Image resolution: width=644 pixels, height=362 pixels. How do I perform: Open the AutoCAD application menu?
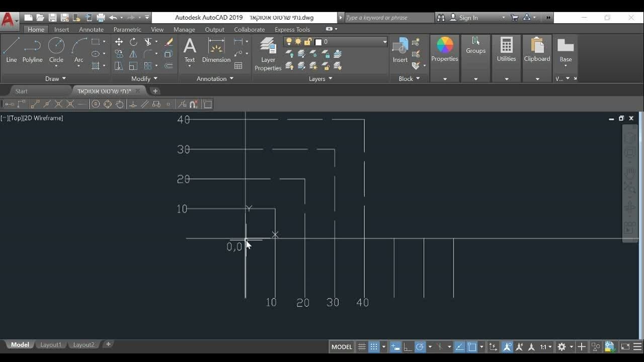9,20
